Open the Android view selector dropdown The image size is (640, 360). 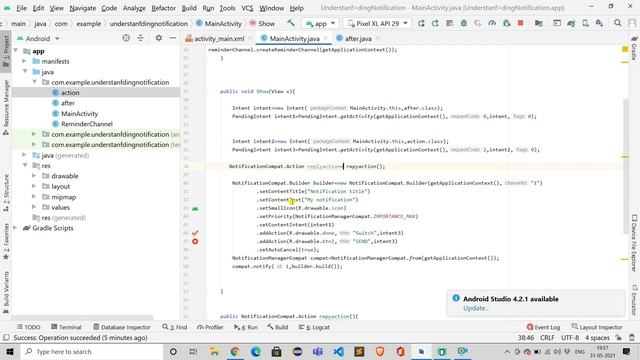click(x=38, y=38)
